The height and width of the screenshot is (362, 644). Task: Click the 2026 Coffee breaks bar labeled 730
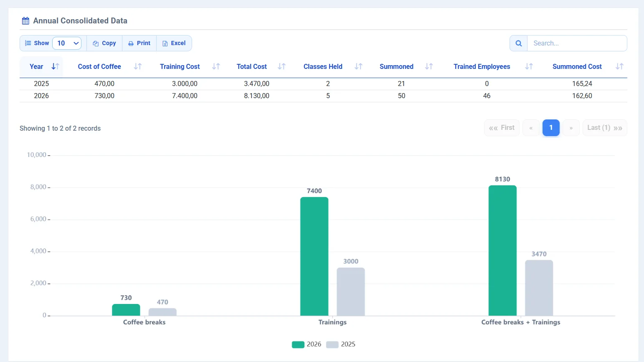click(x=126, y=310)
